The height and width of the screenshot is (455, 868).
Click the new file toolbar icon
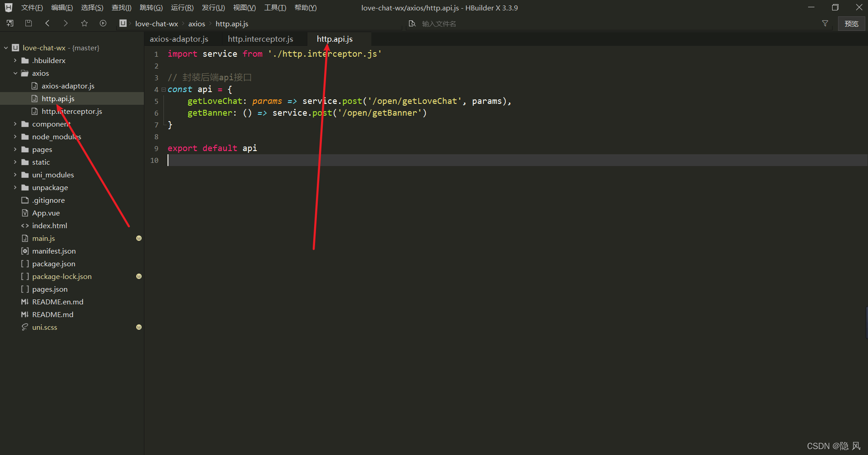click(10, 23)
